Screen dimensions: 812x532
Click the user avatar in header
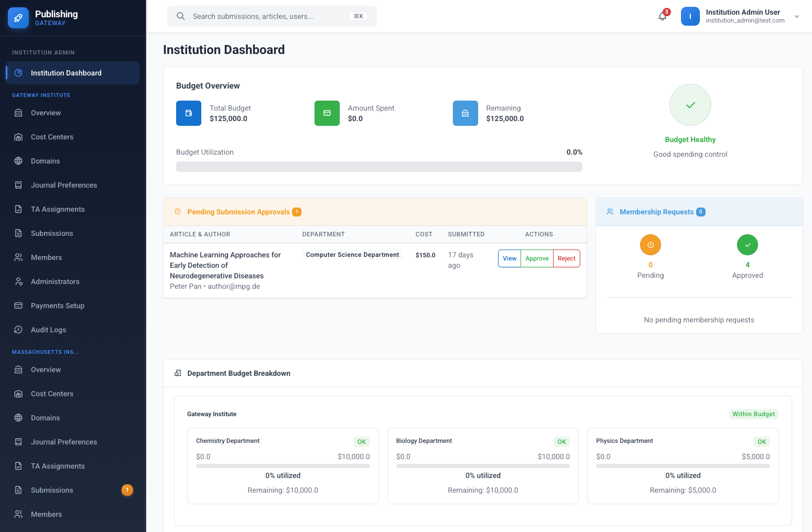690,16
